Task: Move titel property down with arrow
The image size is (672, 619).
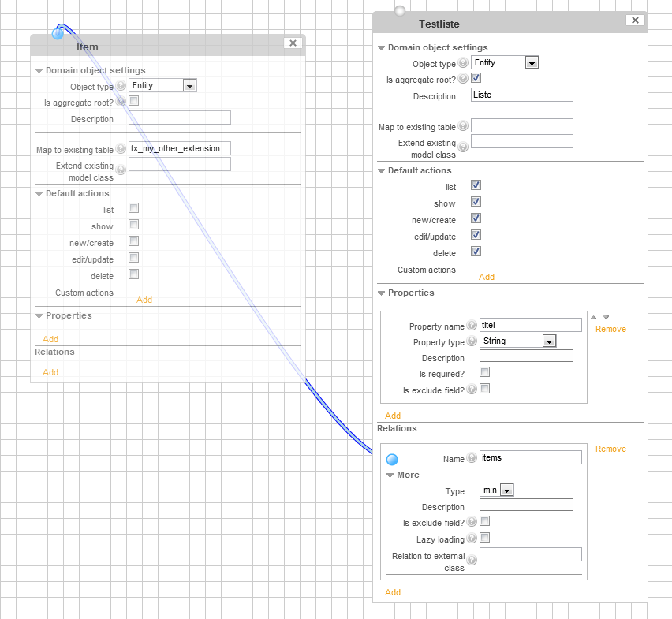Action: 606,318
